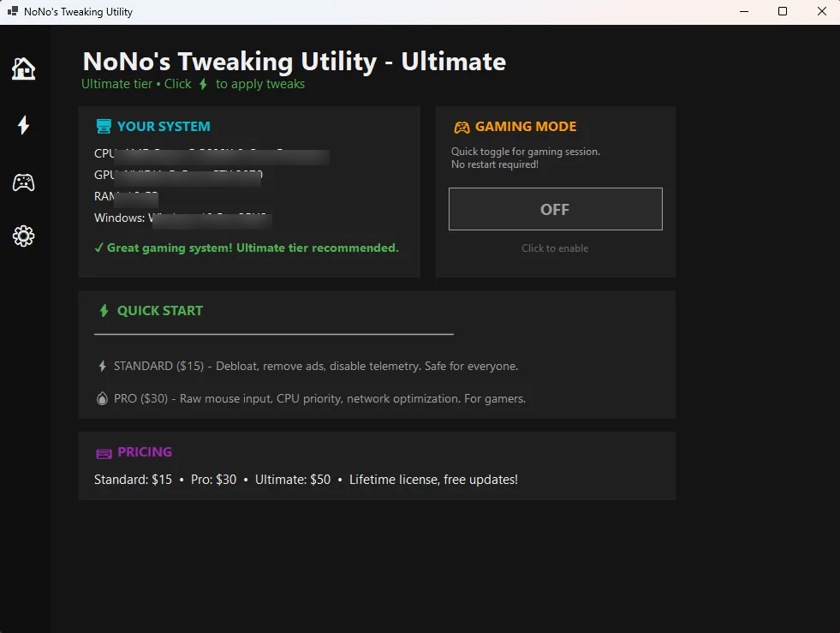The image size is (840, 633).
Task: Click the lightning bolt in apply tweaks subtitle
Action: (x=204, y=84)
